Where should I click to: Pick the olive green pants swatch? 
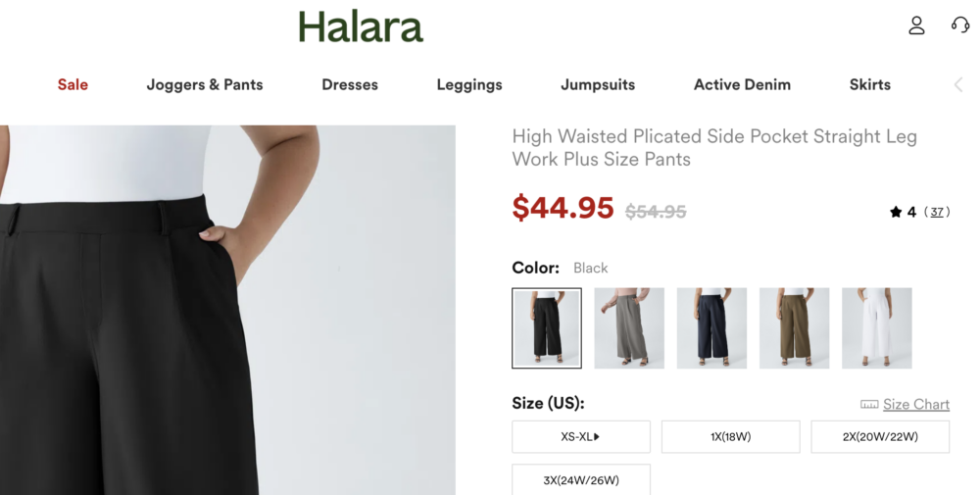[x=795, y=328]
